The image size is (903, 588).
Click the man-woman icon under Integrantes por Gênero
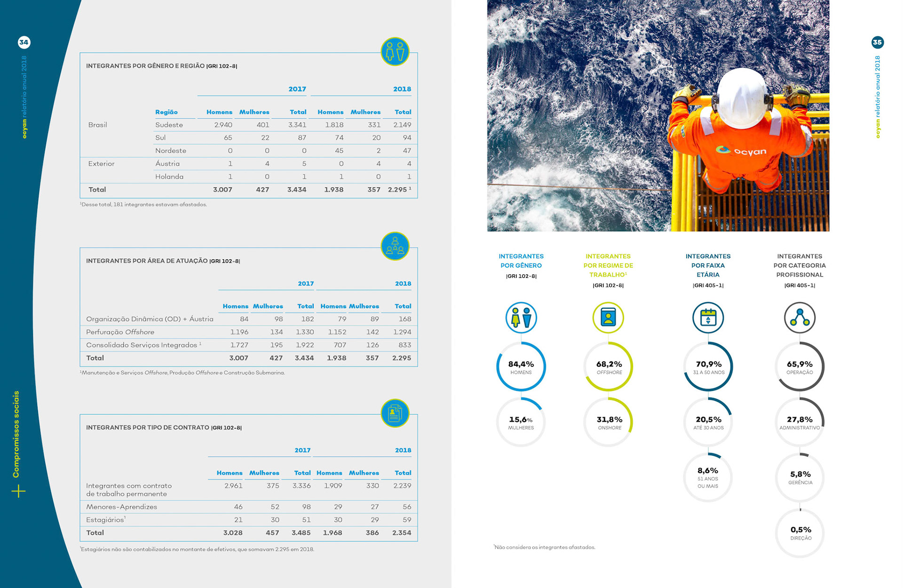[x=521, y=318]
